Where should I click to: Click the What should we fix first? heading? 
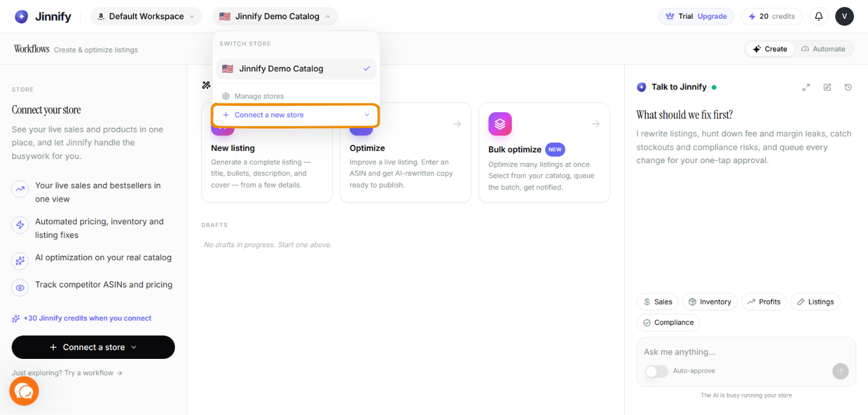click(x=684, y=115)
